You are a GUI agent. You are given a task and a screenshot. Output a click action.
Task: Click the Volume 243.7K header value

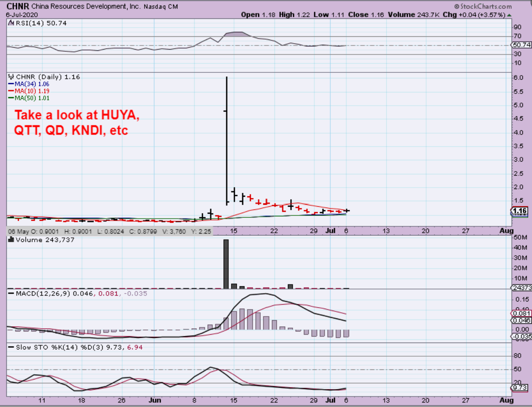414,15
